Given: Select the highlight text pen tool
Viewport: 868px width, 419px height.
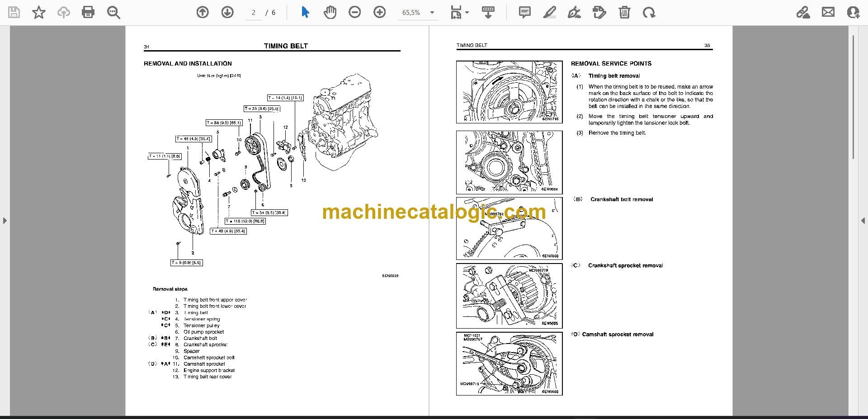Looking at the screenshot, I should coord(549,13).
